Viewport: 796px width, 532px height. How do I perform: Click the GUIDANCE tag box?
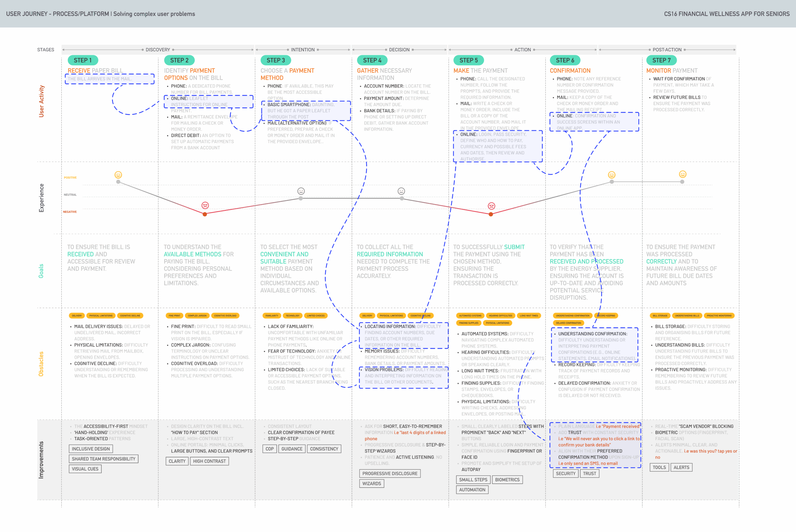292,449
